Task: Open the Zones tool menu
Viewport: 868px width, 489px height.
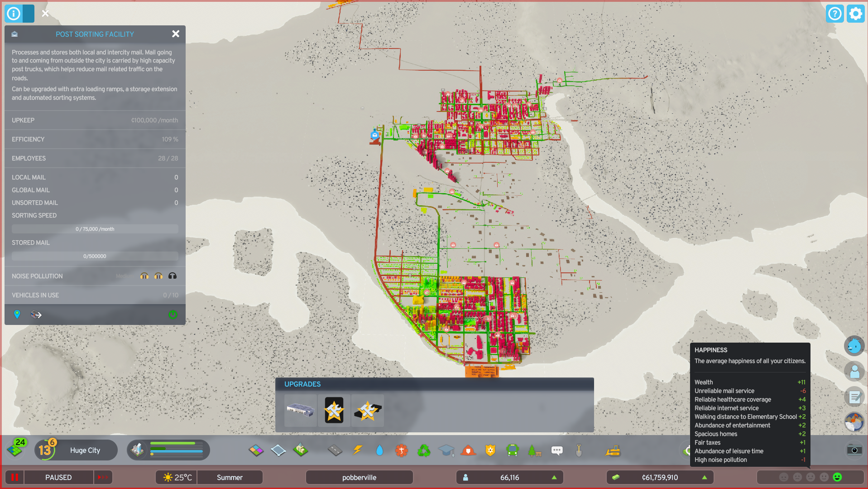Action: click(256, 450)
